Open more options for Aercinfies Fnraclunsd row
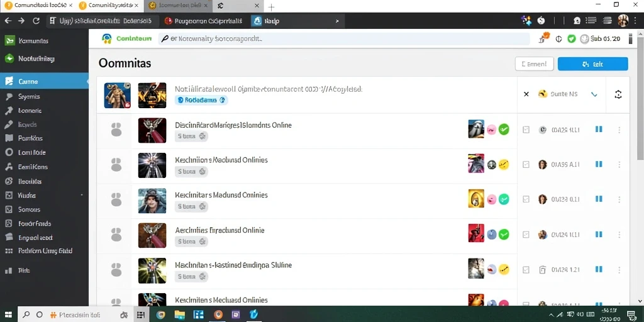This screenshot has width=644, height=322. click(619, 235)
